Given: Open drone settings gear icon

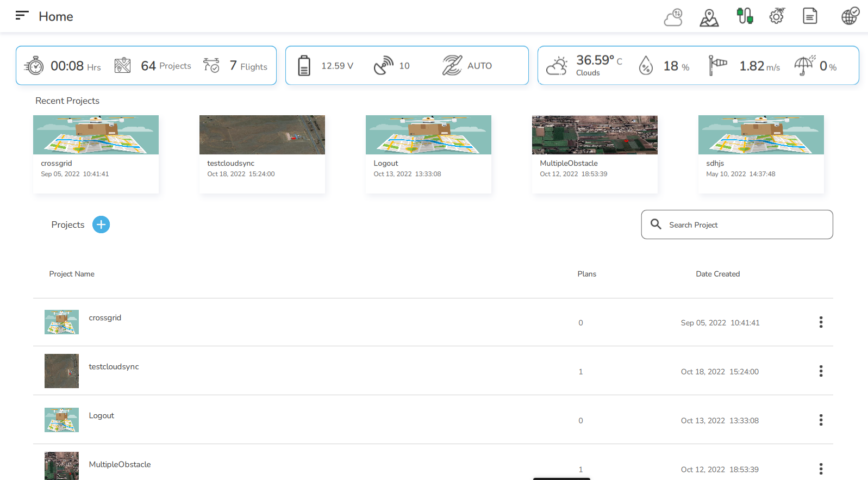Looking at the screenshot, I should click(x=777, y=16).
